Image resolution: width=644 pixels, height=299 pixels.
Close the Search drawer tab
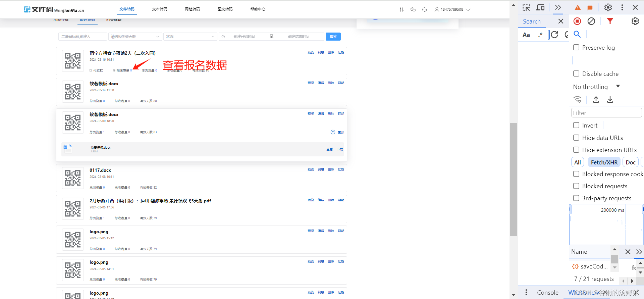(x=561, y=21)
